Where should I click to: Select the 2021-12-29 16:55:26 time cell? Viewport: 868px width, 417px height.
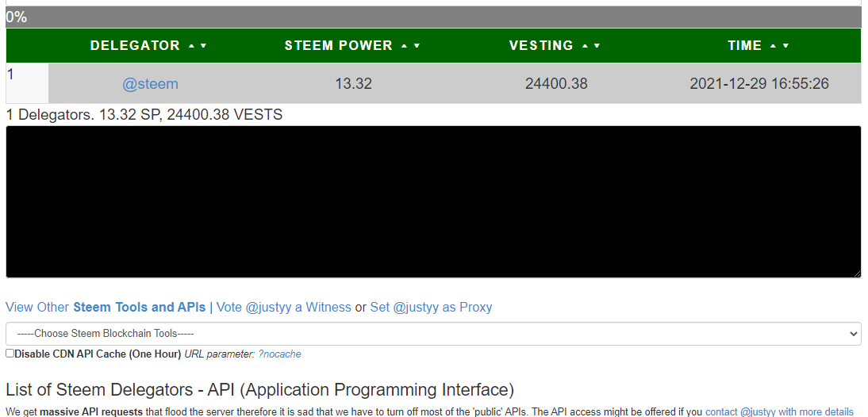click(759, 83)
